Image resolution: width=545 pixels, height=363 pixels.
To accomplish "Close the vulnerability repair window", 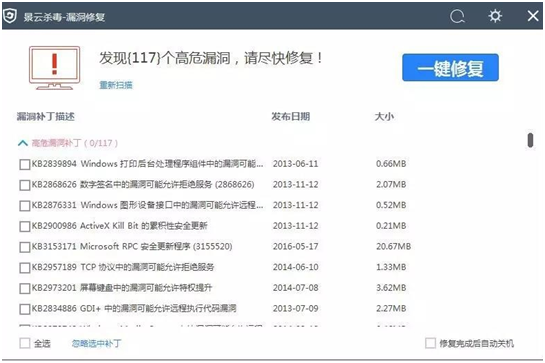I will 533,16.
